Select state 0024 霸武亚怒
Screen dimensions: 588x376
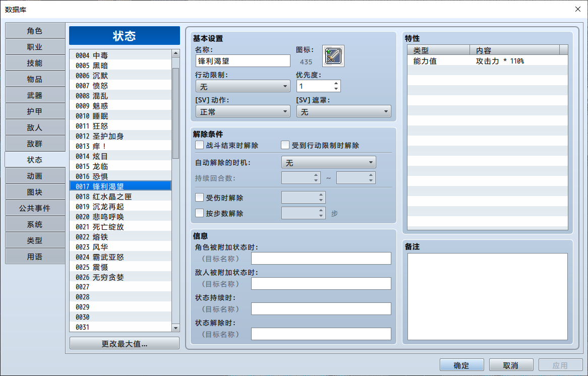point(121,257)
